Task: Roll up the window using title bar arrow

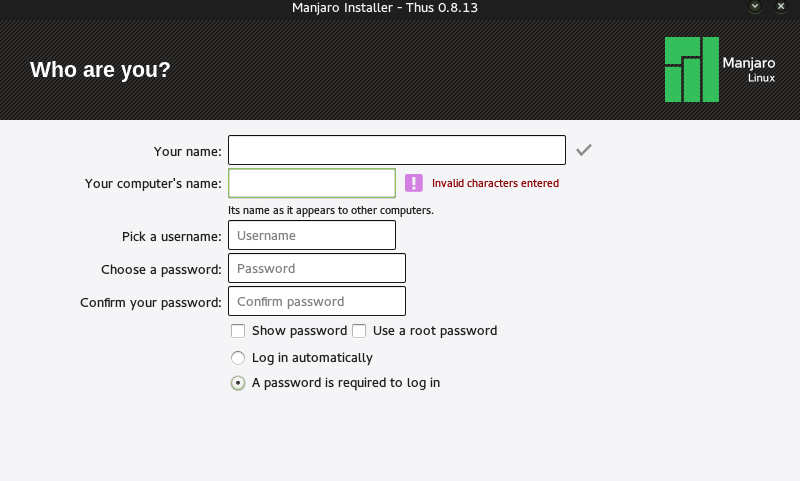Action: click(x=755, y=7)
